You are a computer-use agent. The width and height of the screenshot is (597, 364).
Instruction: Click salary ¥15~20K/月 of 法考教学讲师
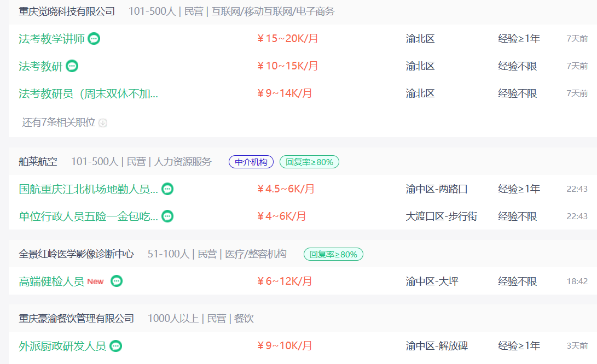click(x=287, y=38)
